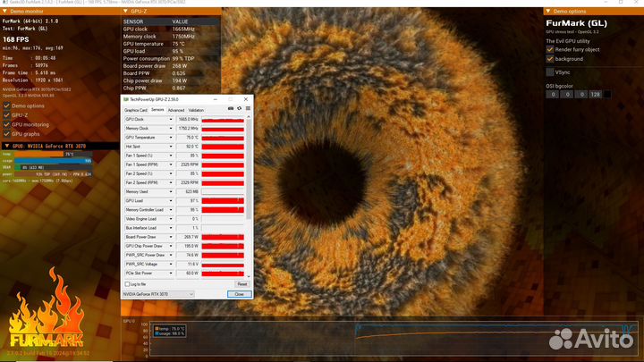Click the 168 FPS readout
The image size is (644, 362).
pyautogui.click(x=16, y=39)
